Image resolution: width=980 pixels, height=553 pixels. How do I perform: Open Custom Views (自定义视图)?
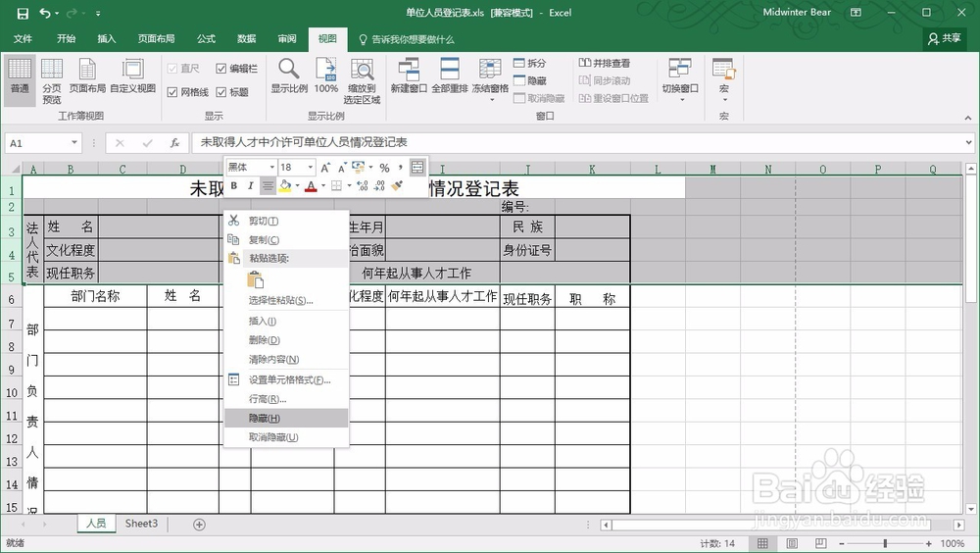click(132, 76)
